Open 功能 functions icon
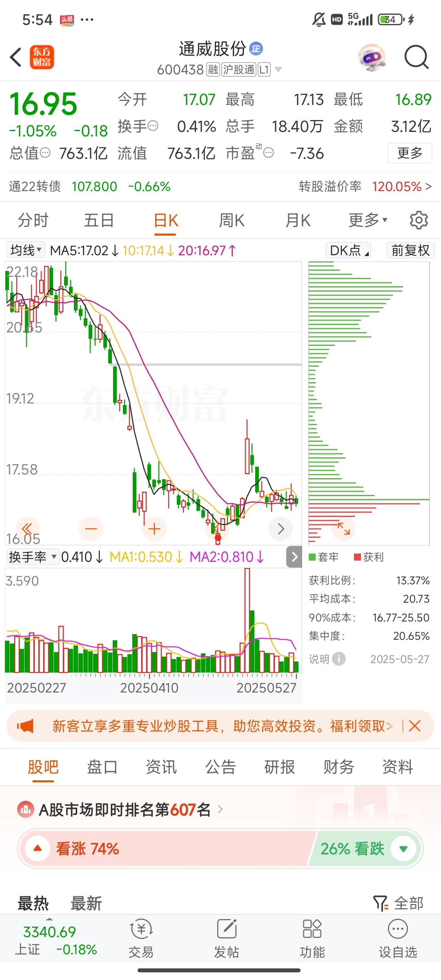This screenshot has height=980, width=441. pos(312,929)
